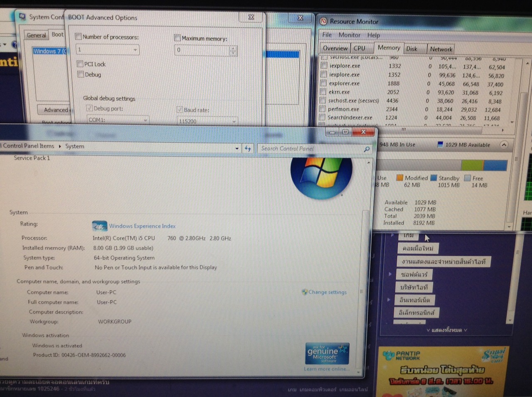Click the '8.00 GB (1.99 GB usable)' memory text
This screenshot has height=397, width=532.
tap(123, 248)
